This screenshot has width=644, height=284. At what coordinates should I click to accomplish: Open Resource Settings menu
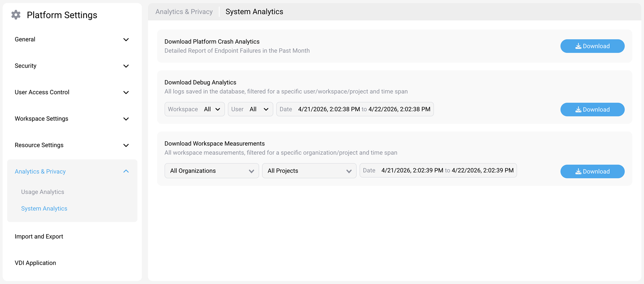pyautogui.click(x=39, y=145)
